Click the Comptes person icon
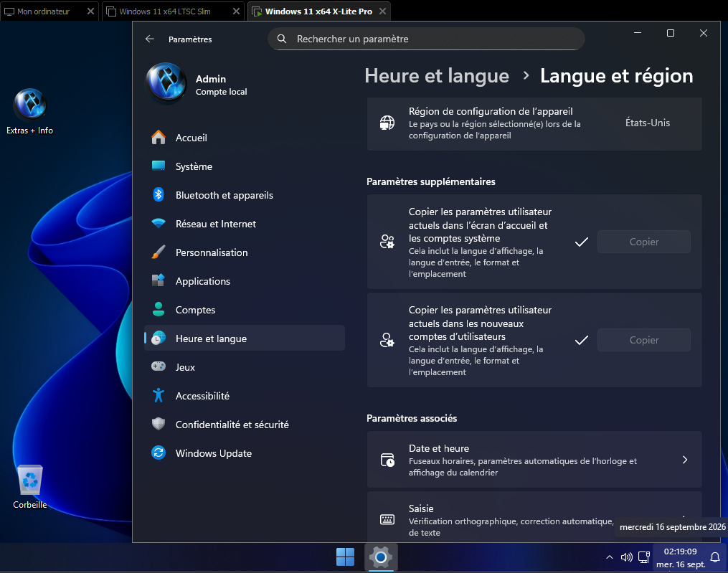Image resolution: width=728 pixels, height=573 pixels. click(159, 309)
